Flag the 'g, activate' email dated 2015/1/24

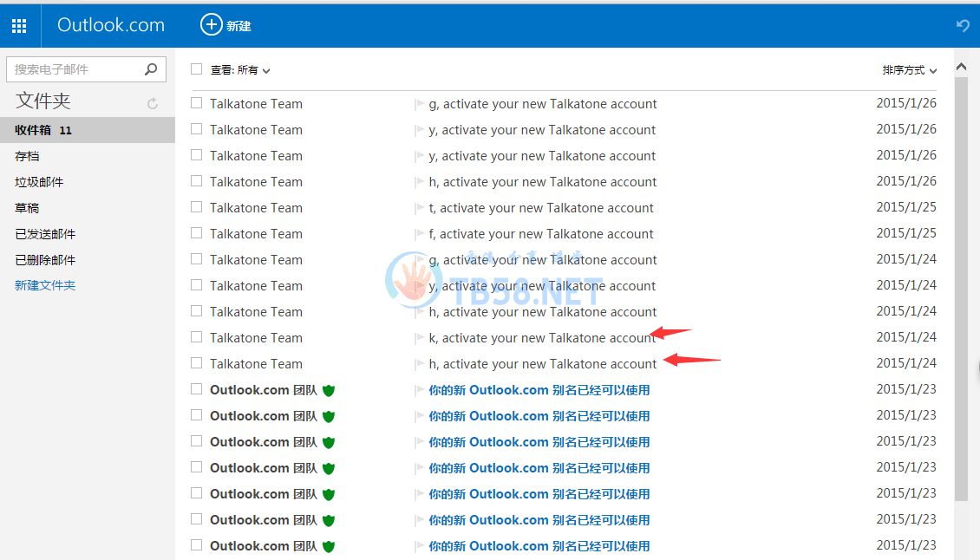[420, 260]
